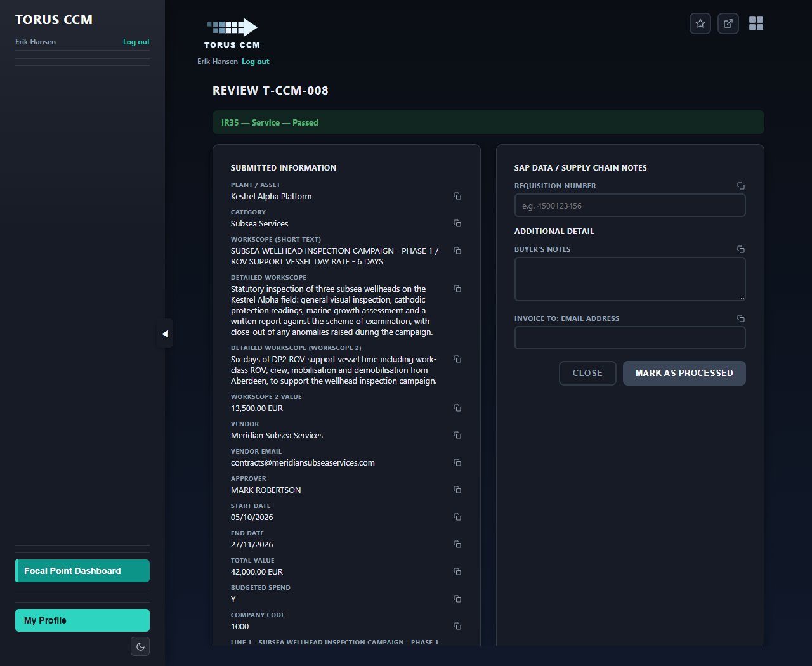Click the star favorite icon button
Image resolution: width=812 pixels, height=666 pixels.
[700, 23]
